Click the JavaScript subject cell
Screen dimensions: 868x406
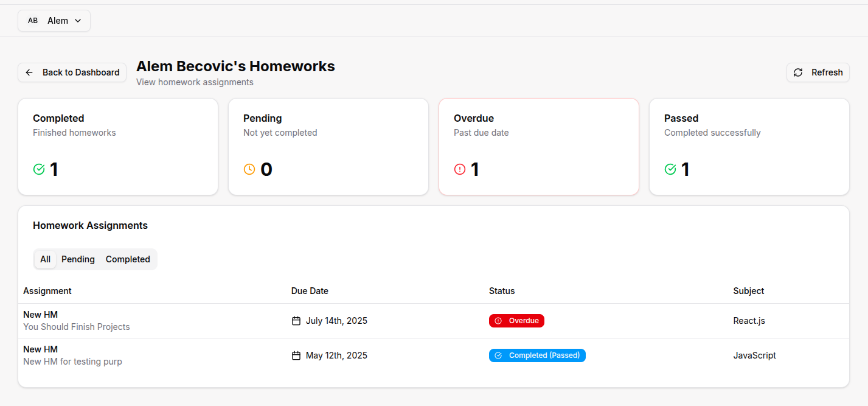[754, 355]
